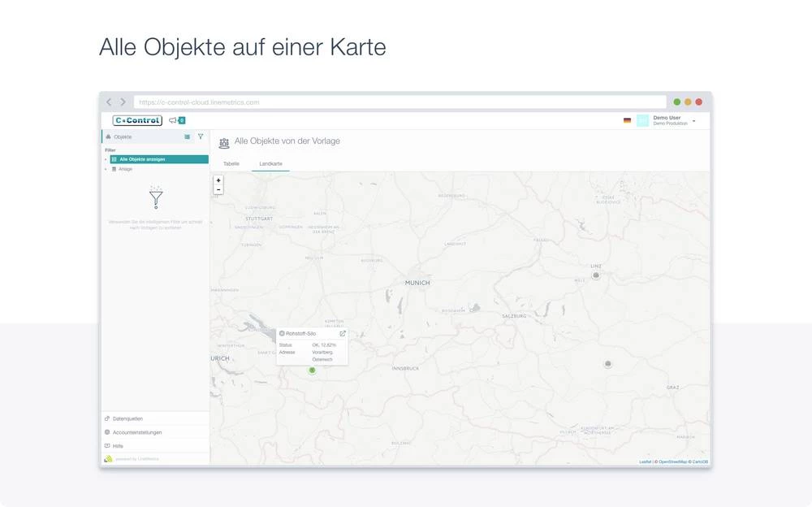Zoom in the map with plus button
Screen dimensions: 812x507
(x=218, y=180)
